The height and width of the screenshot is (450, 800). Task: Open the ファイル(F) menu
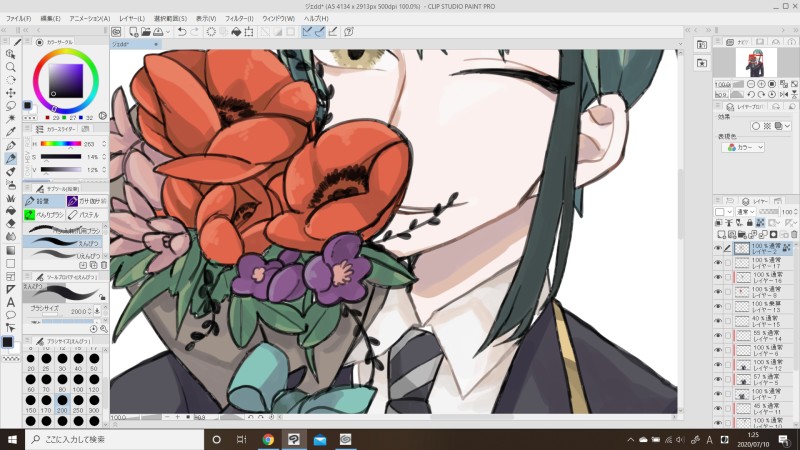18,18
